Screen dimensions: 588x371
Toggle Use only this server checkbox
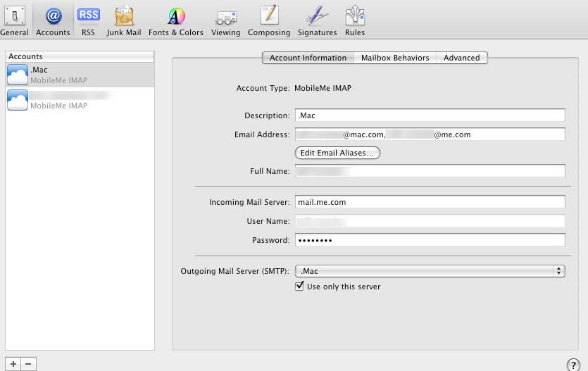click(299, 287)
